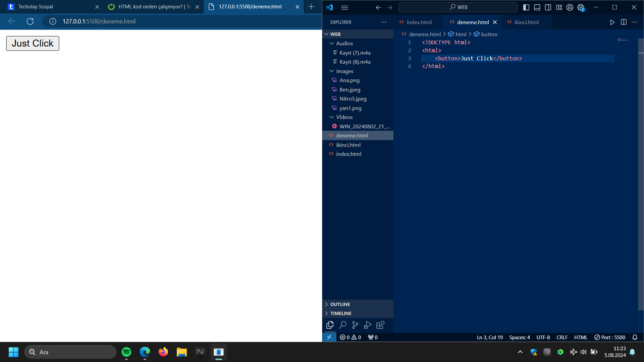This screenshot has height=362, width=644.
Task: Click the Port : 5500 Live Server status
Action: click(x=609, y=337)
